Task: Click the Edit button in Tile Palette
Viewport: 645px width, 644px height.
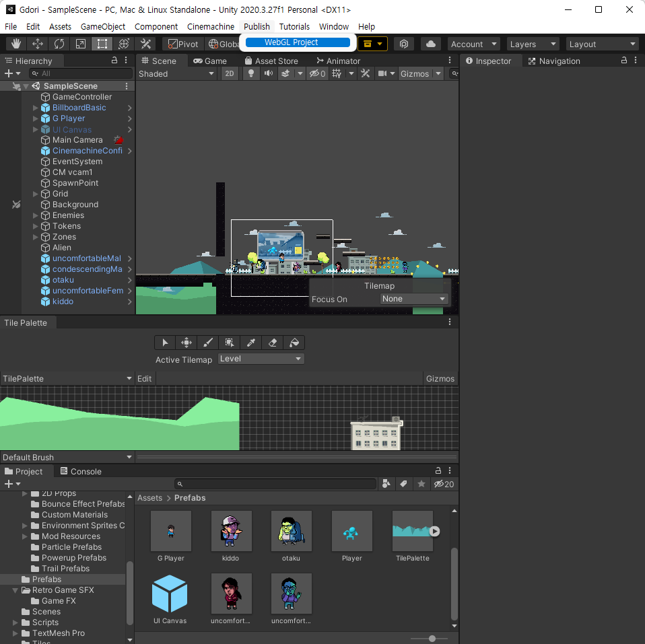Action: coord(144,378)
